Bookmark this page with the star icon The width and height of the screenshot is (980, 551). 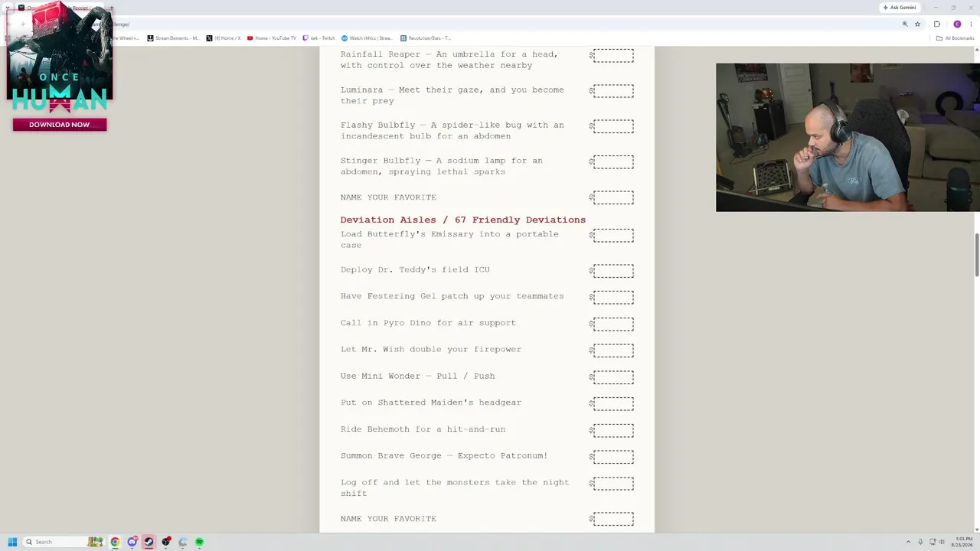pyautogui.click(x=917, y=24)
